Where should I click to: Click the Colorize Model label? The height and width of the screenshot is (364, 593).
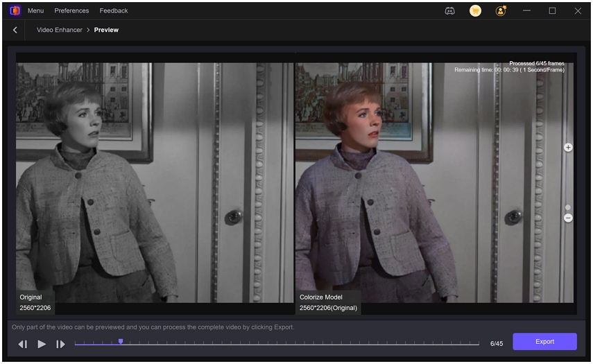click(320, 297)
